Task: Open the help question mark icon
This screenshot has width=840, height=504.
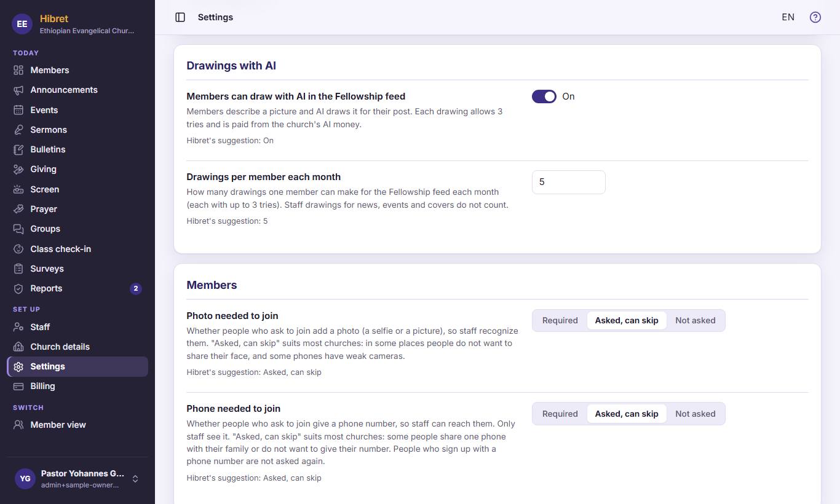Action: coord(815,17)
